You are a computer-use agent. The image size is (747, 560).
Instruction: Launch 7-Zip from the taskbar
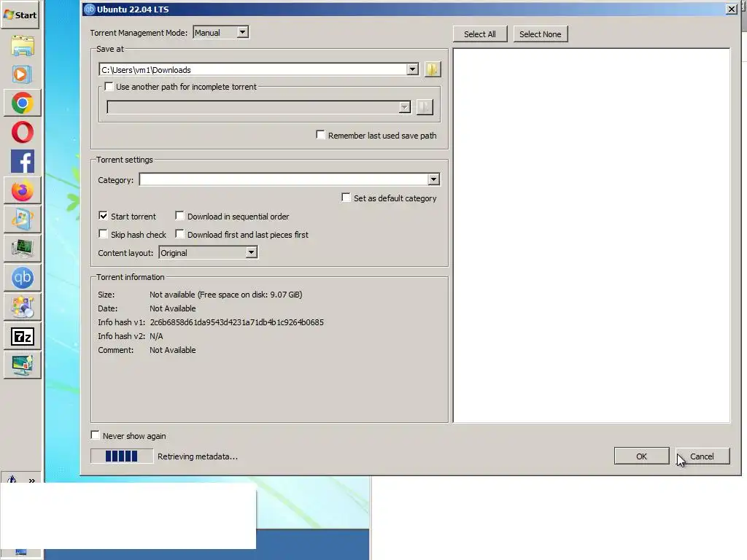coord(23,337)
